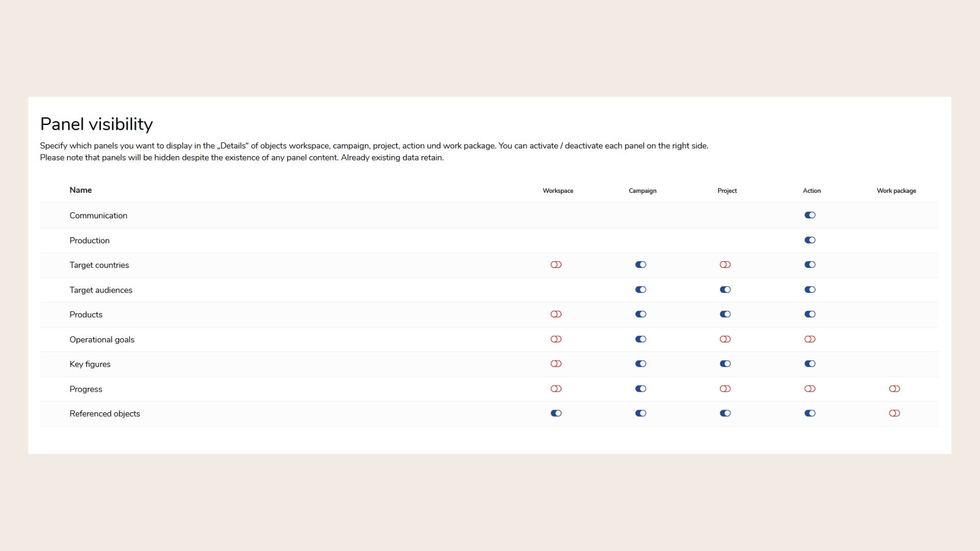
Task: Turn on Progress toggle under Project
Action: (725, 389)
